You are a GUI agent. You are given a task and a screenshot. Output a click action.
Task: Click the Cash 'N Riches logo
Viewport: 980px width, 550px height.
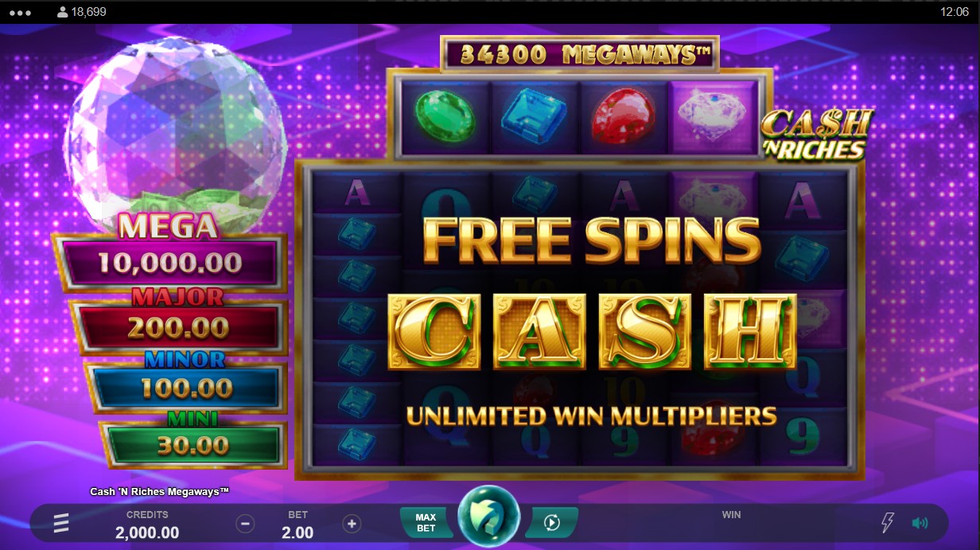click(x=816, y=135)
